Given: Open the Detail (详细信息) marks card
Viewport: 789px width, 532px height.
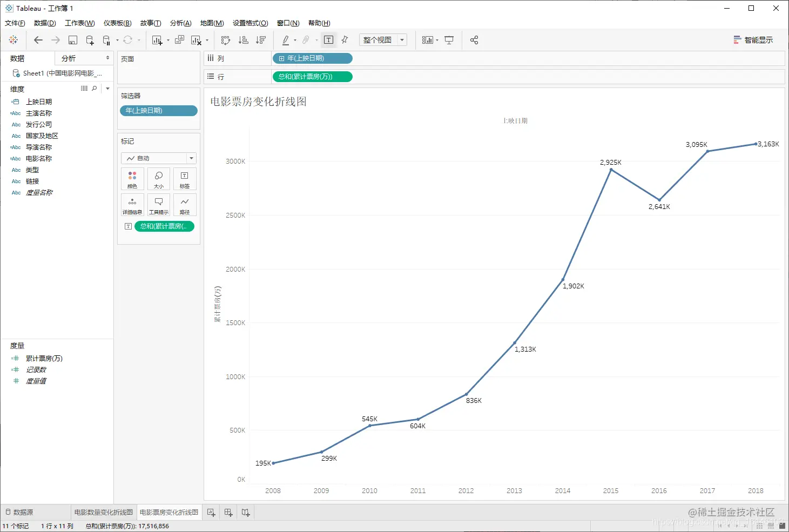Looking at the screenshot, I should point(132,205).
